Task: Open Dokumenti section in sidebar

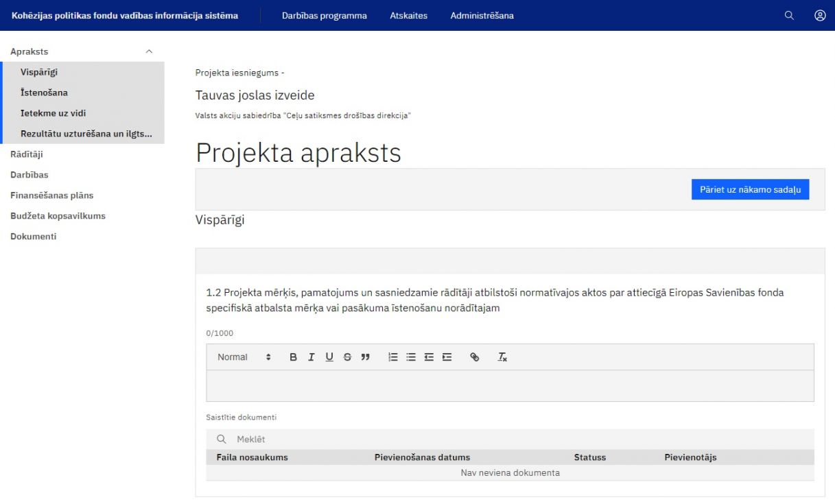Action: point(34,237)
